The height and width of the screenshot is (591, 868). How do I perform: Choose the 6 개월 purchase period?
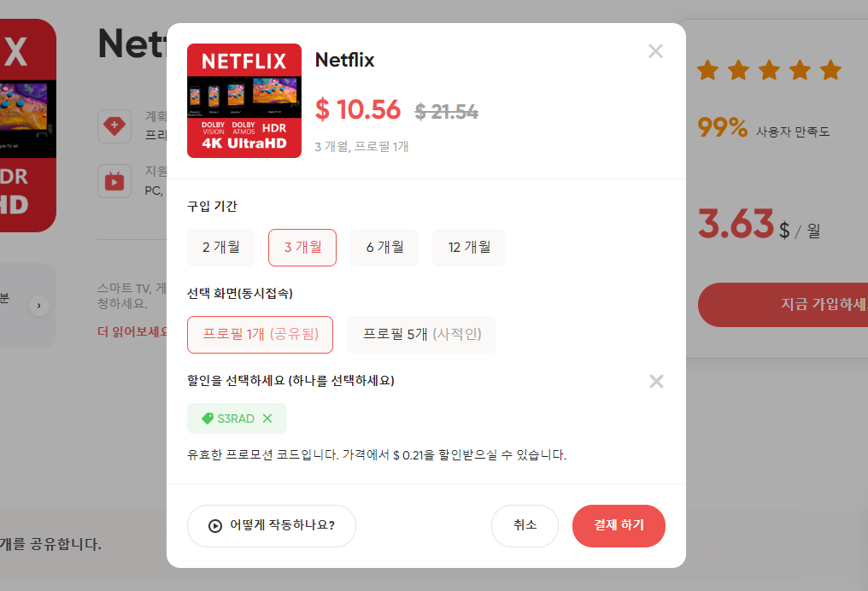[384, 248]
